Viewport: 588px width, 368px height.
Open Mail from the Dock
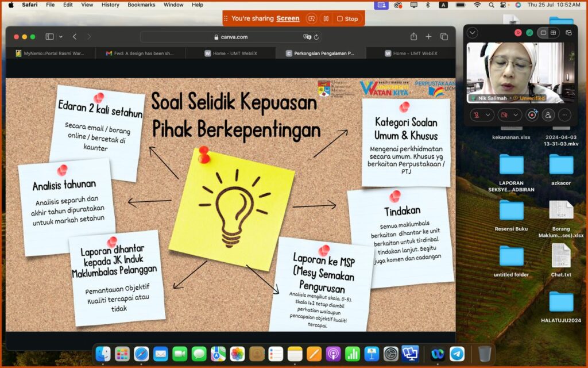(x=161, y=354)
